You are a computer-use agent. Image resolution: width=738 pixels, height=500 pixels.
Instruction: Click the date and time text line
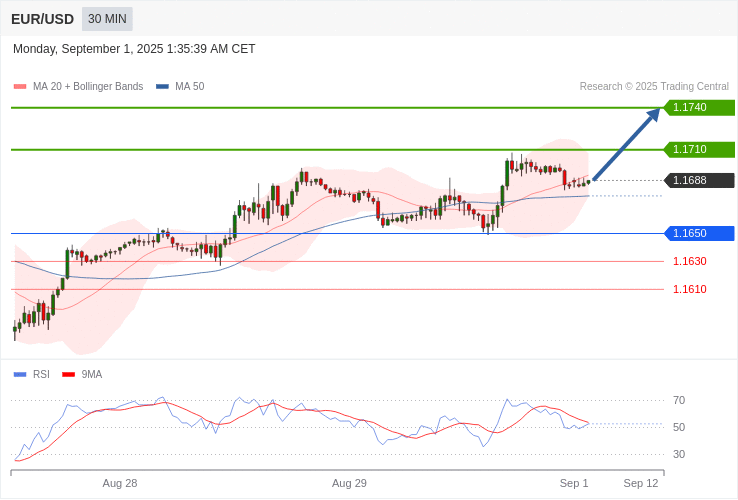point(134,49)
